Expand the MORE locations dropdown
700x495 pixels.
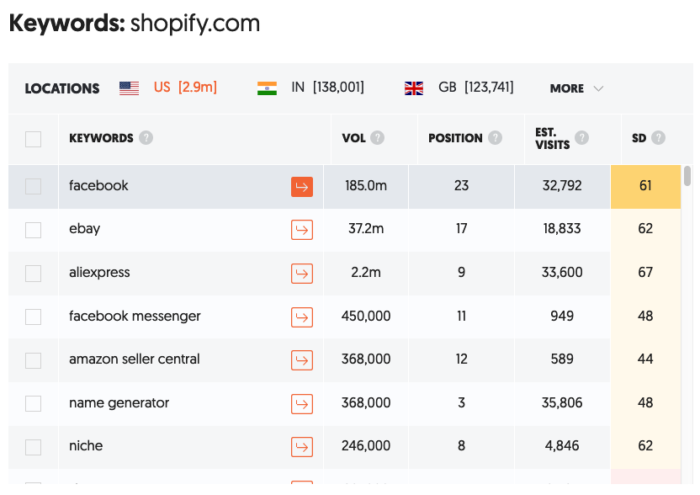[576, 88]
